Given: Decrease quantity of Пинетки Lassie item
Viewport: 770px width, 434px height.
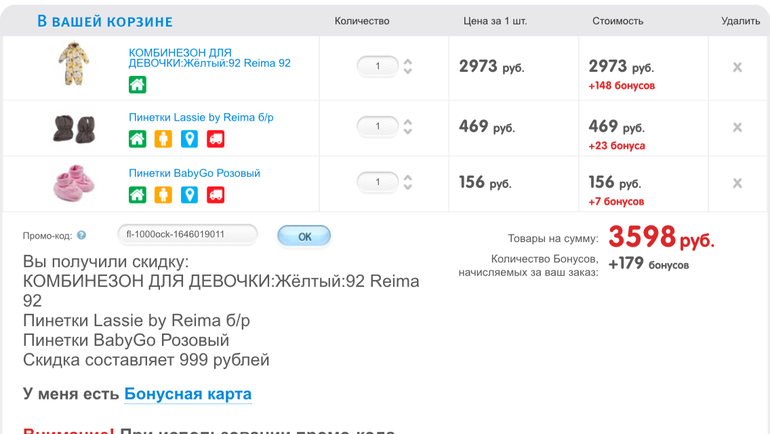Looking at the screenshot, I should point(408,132).
